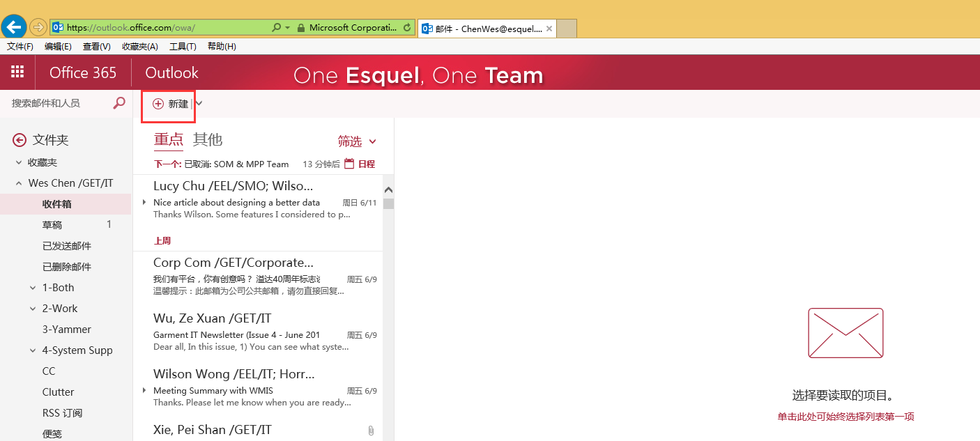Click the Outlook header link

point(171,73)
